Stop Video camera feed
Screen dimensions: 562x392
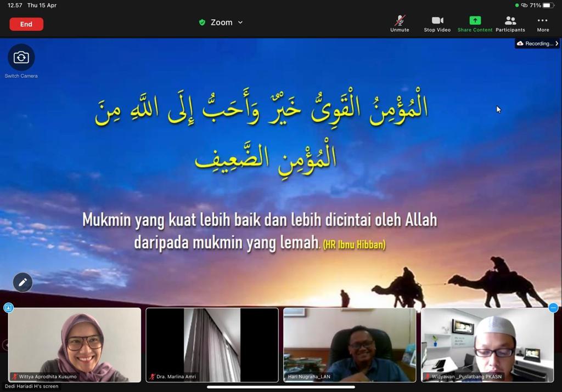[437, 24]
